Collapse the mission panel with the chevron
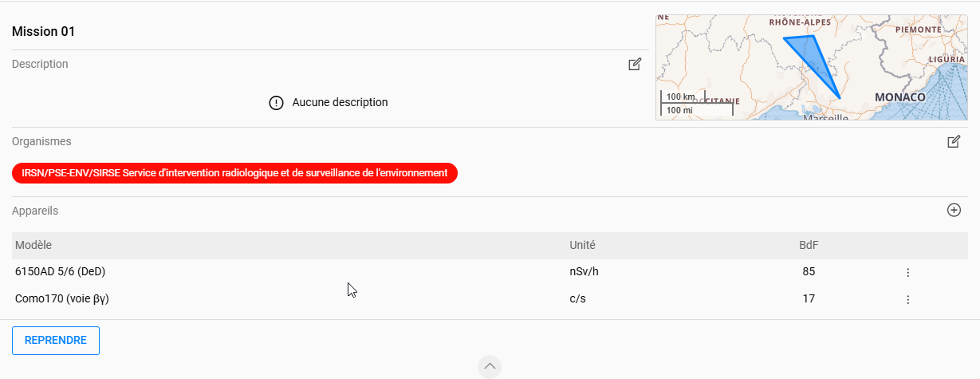Viewport: 980px width, 379px height. 490,366
